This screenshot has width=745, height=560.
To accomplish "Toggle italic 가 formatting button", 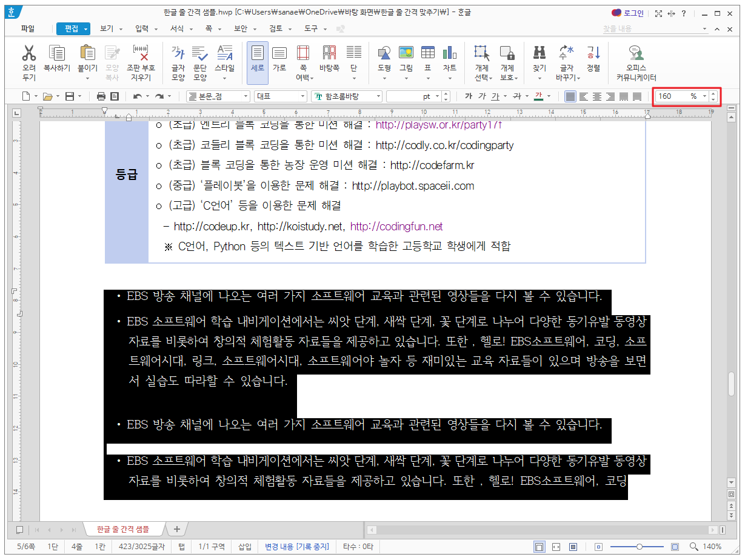I will [482, 96].
